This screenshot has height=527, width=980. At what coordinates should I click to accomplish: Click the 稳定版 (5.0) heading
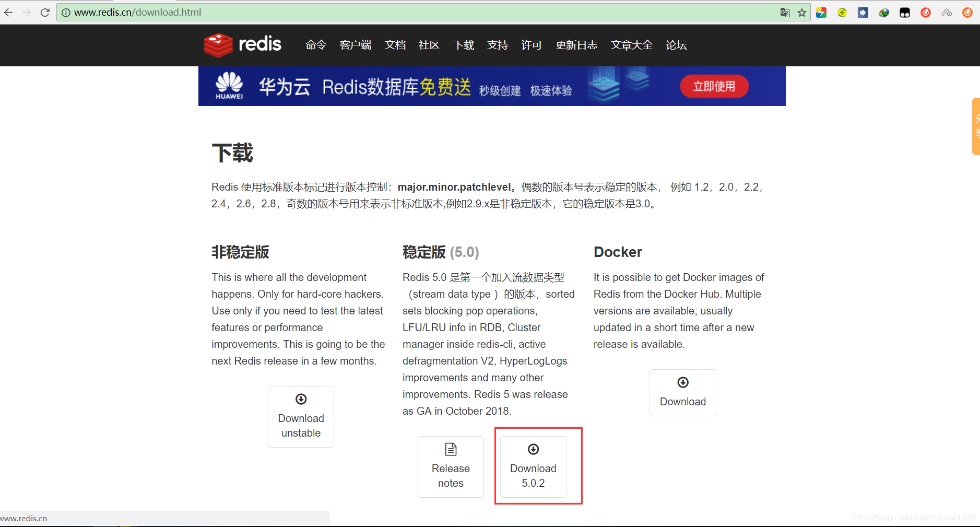tap(441, 252)
